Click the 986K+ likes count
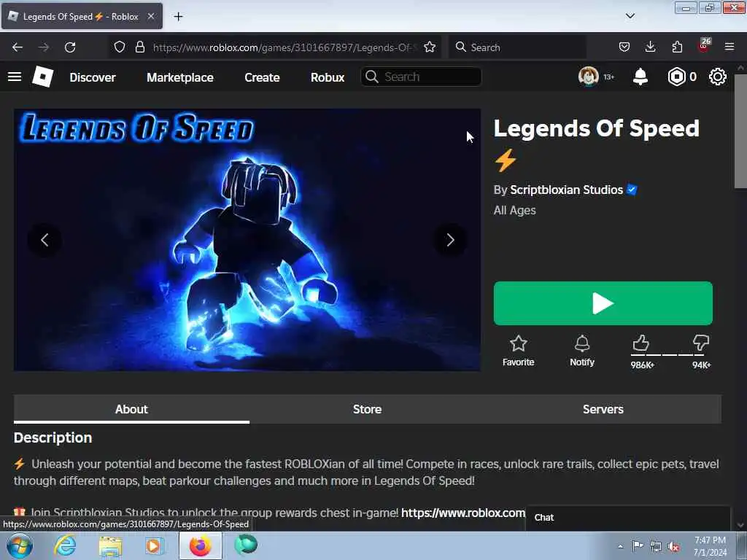Screen dimensions: 747x560 click(642, 365)
